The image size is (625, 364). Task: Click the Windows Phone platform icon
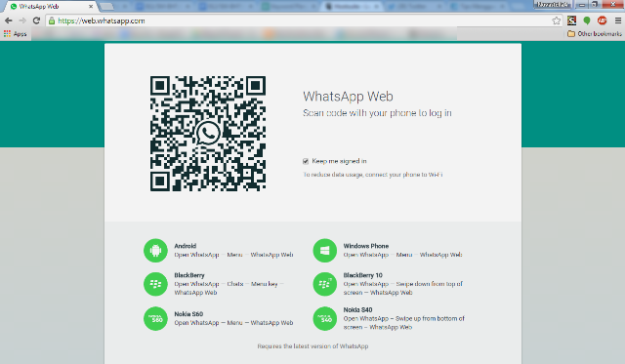325,251
